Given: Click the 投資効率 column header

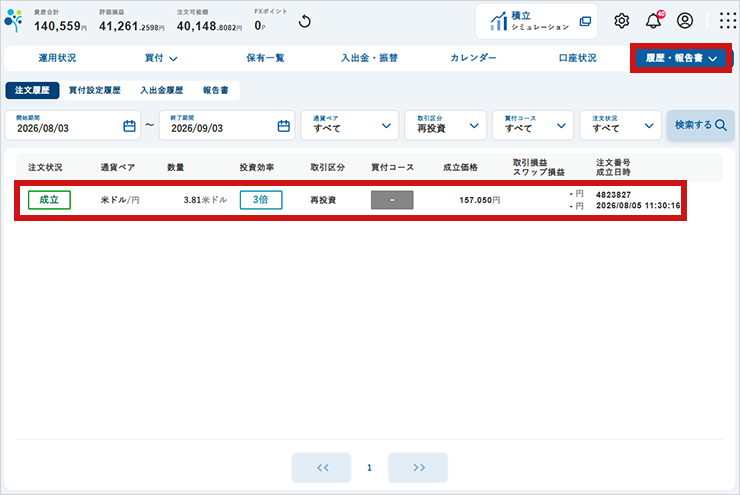Looking at the screenshot, I should tap(257, 168).
